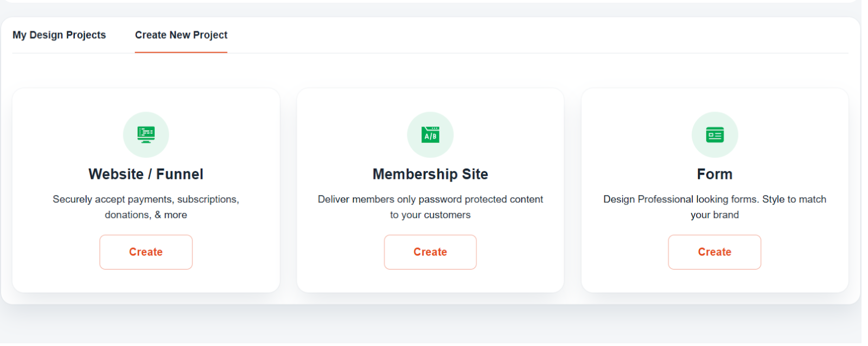Click the Membership Site A/B icon
Image resolution: width=868 pixels, height=346 pixels.
click(x=430, y=134)
